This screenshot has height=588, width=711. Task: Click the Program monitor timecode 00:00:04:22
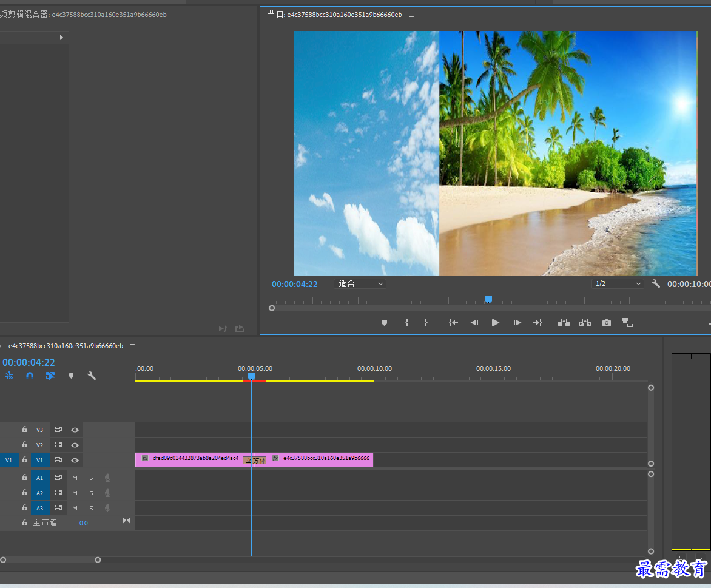pyautogui.click(x=295, y=284)
